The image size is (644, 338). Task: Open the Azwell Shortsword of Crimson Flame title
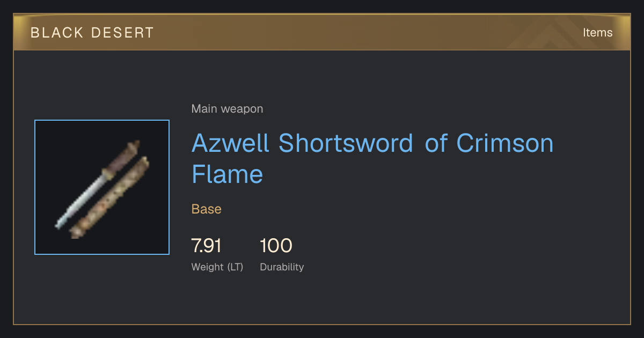[x=372, y=158]
